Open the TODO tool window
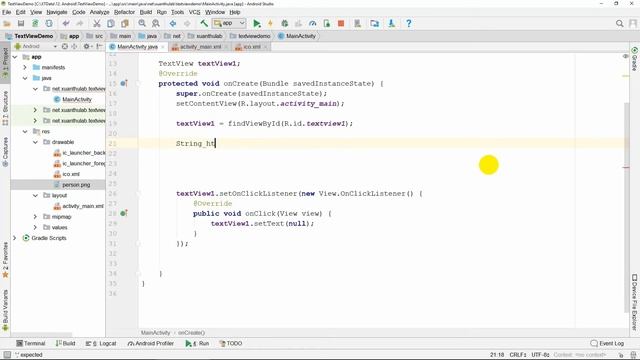Viewport: 640px width, 360px height. click(x=231, y=344)
